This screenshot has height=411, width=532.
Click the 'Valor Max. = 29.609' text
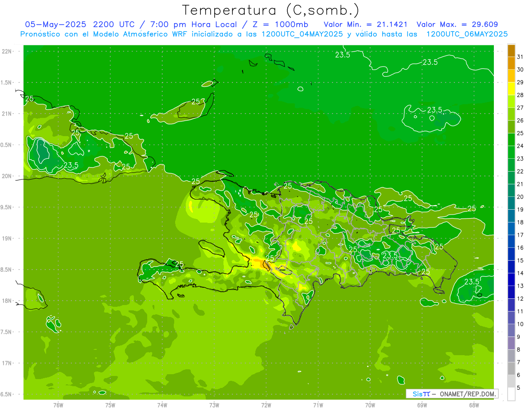457,24
